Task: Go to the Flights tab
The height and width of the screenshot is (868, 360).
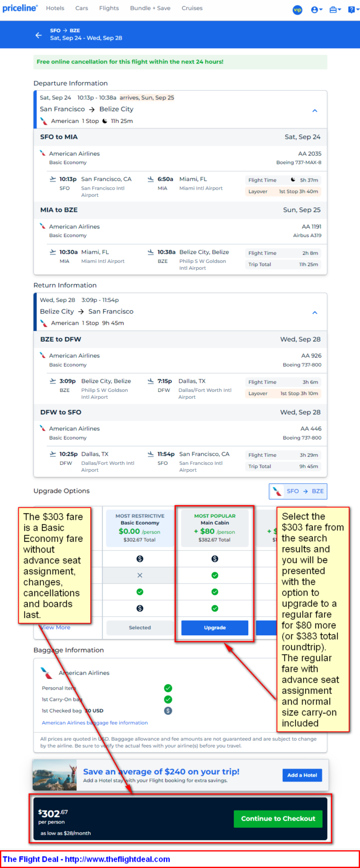Action: point(109,9)
